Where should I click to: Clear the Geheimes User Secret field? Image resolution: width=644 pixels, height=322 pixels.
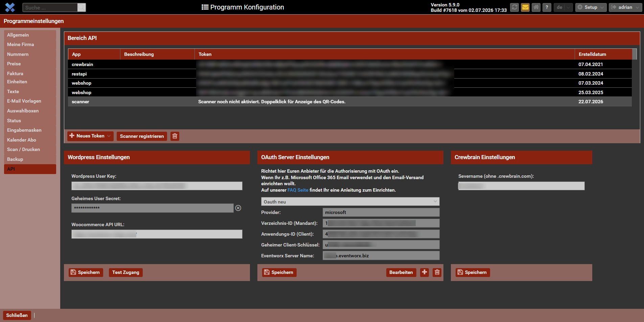tap(238, 208)
